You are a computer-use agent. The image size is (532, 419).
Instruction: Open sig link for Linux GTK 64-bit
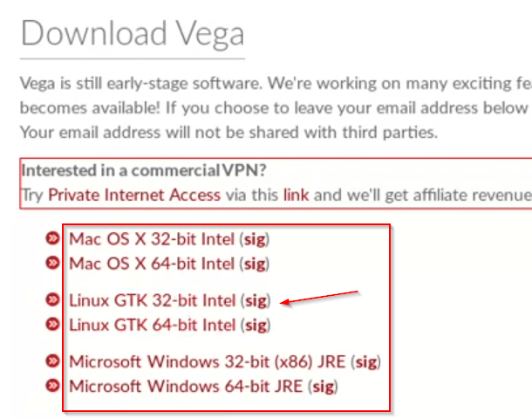pyautogui.click(x=256, y=326)
